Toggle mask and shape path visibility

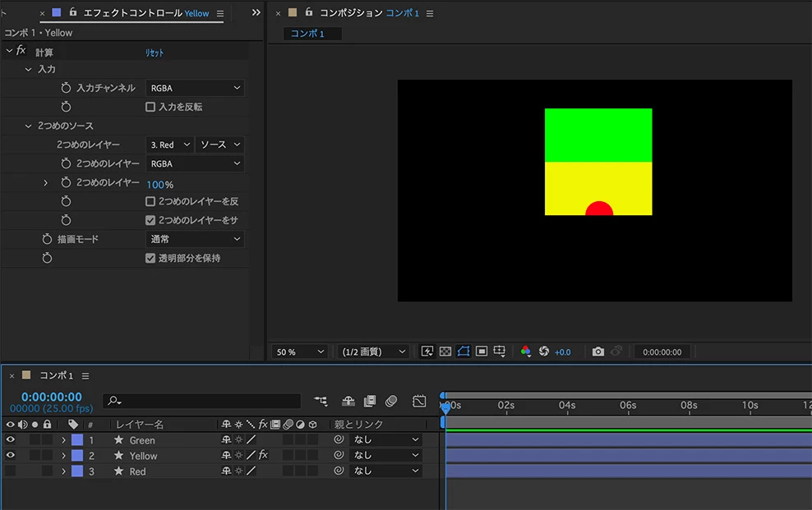464,351
